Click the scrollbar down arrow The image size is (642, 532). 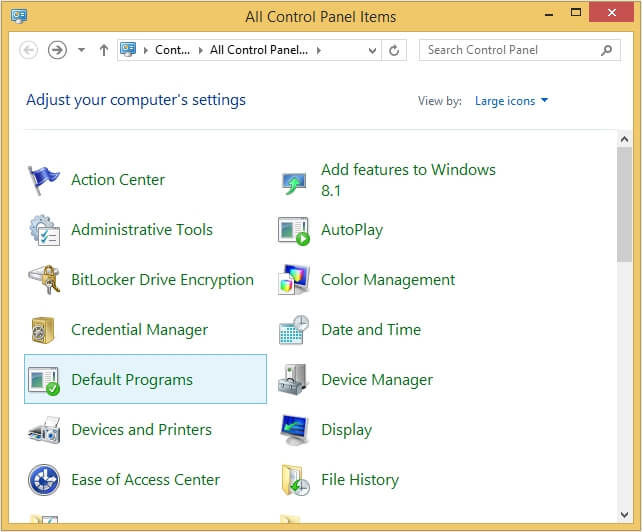click(x=624, y=514)
